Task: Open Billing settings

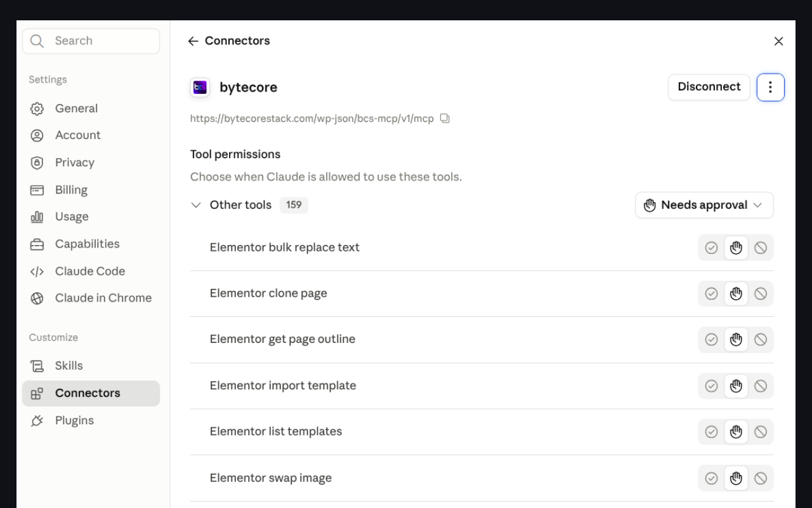Action: point(91,190)
